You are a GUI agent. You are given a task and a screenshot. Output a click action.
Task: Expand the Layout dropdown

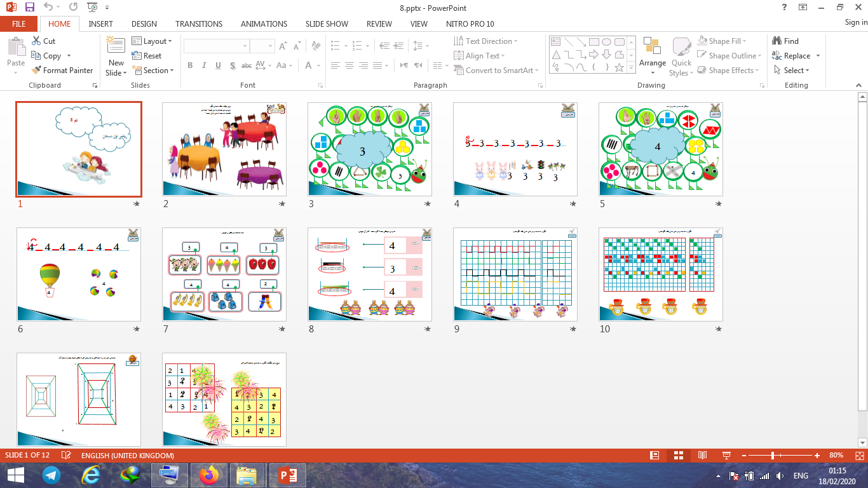point(152,41)
